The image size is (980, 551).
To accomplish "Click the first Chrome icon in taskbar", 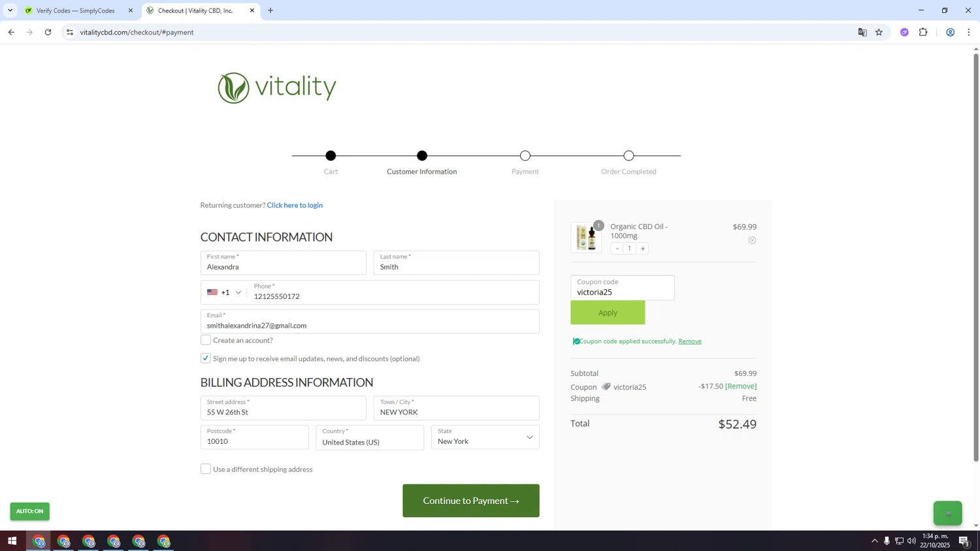I will [39, 541].
